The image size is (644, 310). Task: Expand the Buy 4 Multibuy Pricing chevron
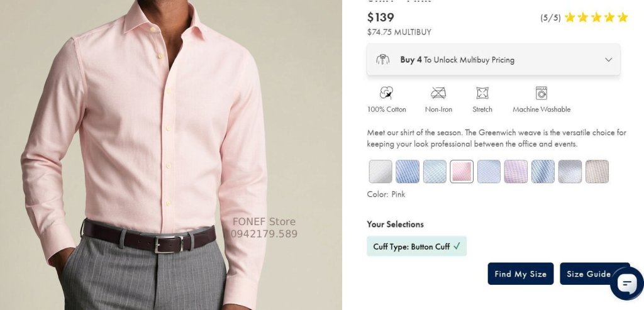point(608,60)
